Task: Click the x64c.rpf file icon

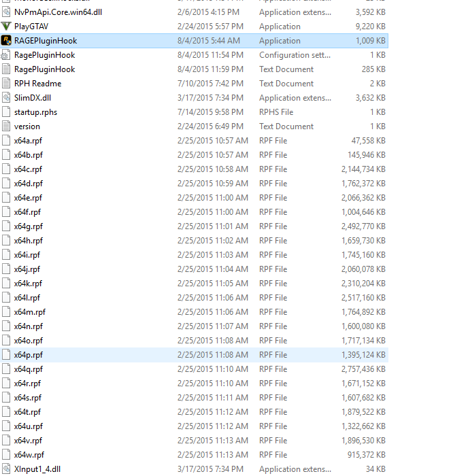Action: (x=6, y=169)
